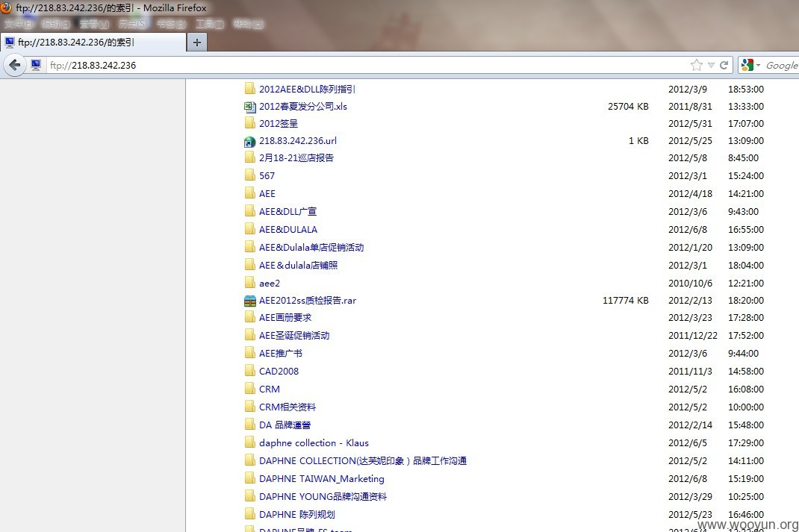Select the ftp://218.83.242.236 index tab

(x=93, y=43)
